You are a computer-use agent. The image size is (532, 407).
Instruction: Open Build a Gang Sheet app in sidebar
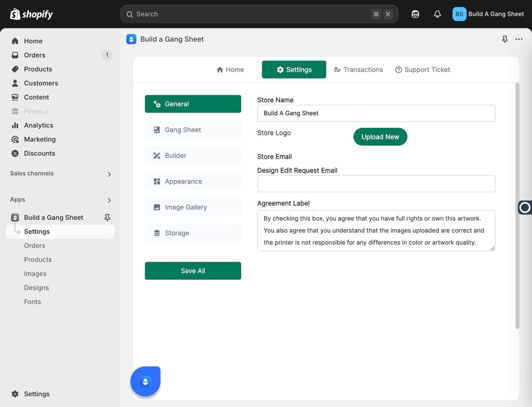pyautogui.click(x=53, y=218)
